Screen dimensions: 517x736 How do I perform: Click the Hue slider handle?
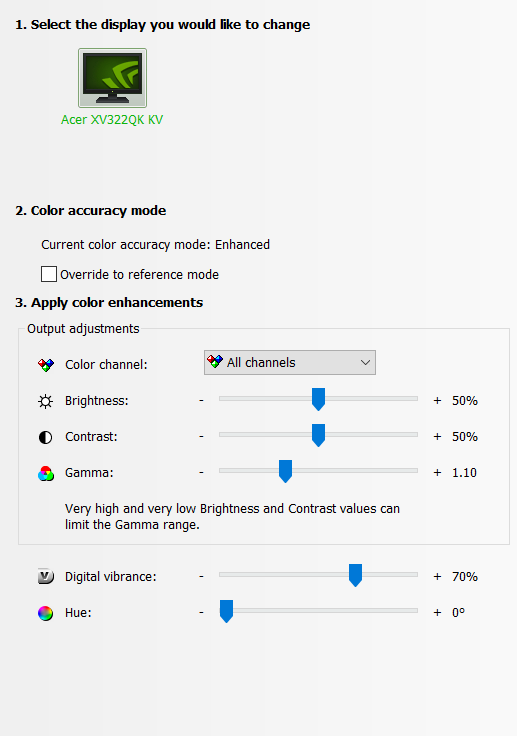(226, 611)
